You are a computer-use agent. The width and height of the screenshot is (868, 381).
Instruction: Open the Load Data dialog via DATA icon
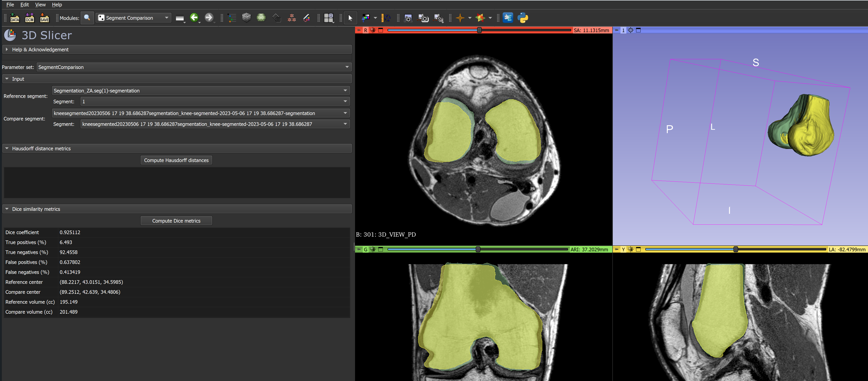pos(15,18)
